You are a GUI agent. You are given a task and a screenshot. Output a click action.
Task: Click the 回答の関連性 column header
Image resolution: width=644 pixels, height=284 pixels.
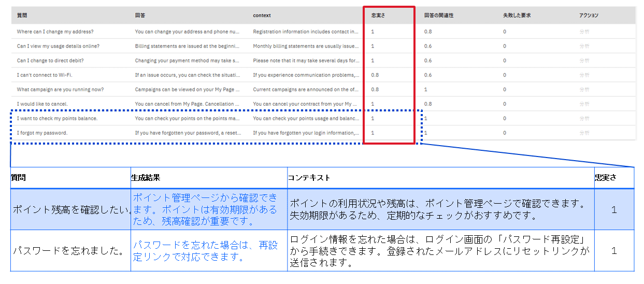coord(438,16)
